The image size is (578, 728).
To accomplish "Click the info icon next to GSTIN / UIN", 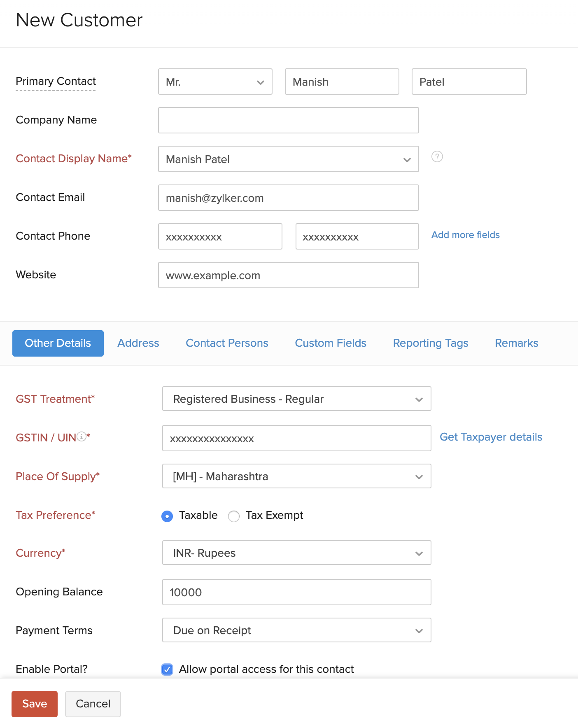I will pos(82,436).
